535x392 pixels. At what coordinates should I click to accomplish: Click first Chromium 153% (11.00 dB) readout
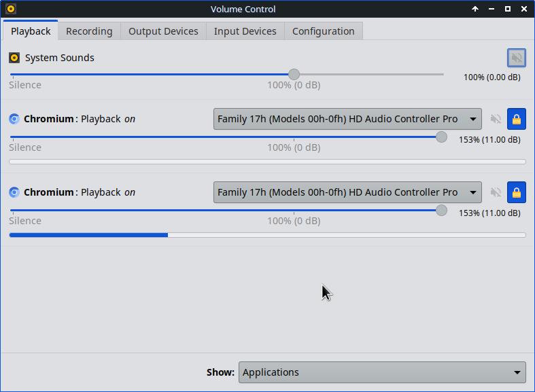click(489, 140)
